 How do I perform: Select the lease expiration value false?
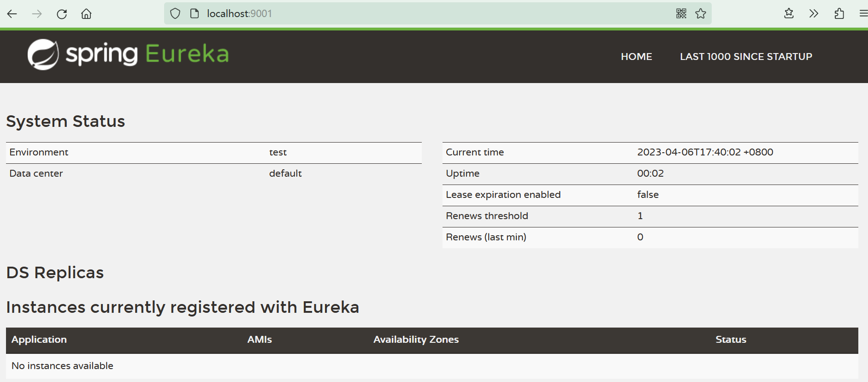click(648, 195)
